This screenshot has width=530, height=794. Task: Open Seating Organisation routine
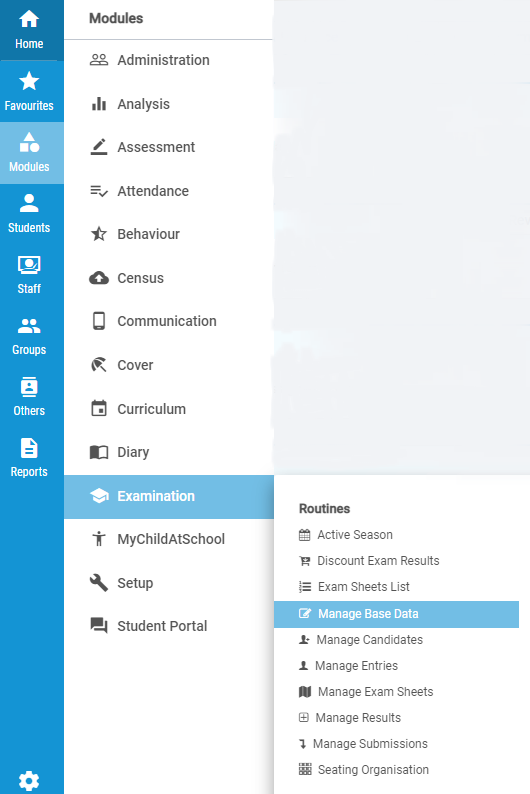(396, 770)
